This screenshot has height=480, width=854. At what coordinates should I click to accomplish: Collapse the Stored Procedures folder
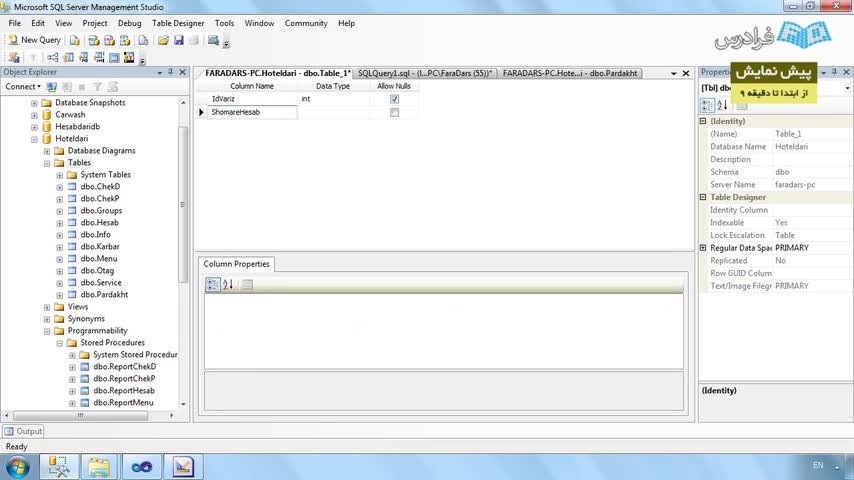tap(59, 343)
